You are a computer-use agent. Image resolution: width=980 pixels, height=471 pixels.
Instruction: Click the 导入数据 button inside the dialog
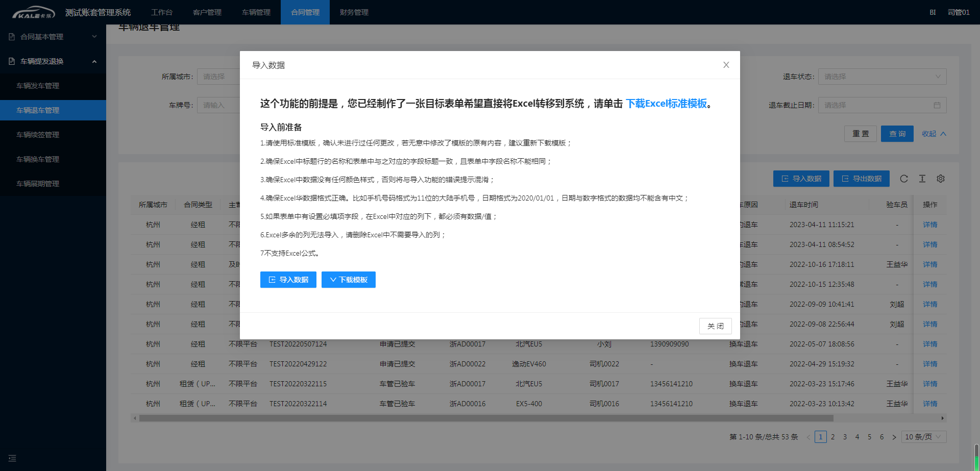click(x=288, y=280)
